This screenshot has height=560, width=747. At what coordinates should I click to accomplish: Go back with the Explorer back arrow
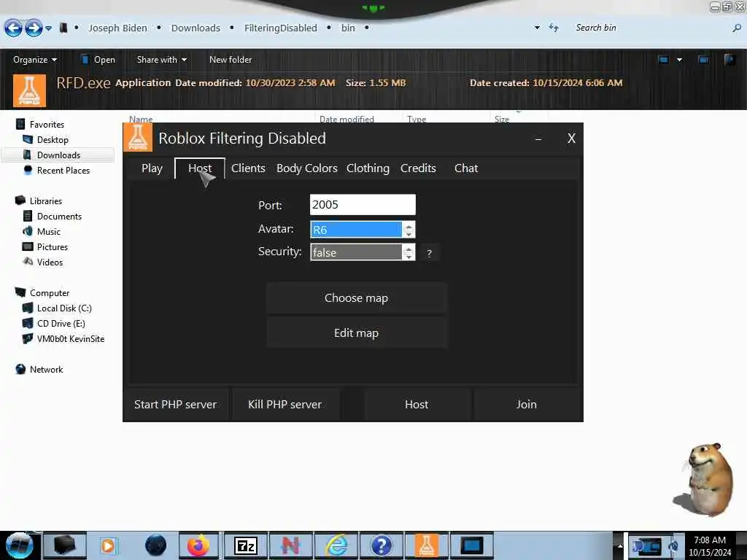tap(13, 28)
